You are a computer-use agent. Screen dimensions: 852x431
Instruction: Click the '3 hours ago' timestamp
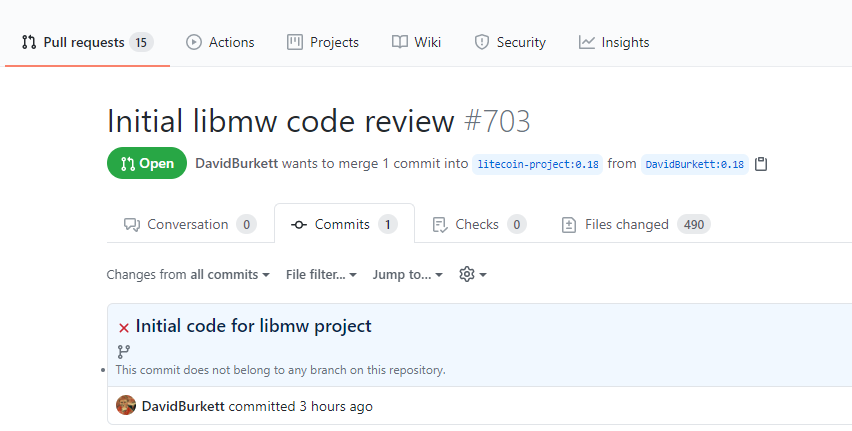coord(336,406)
